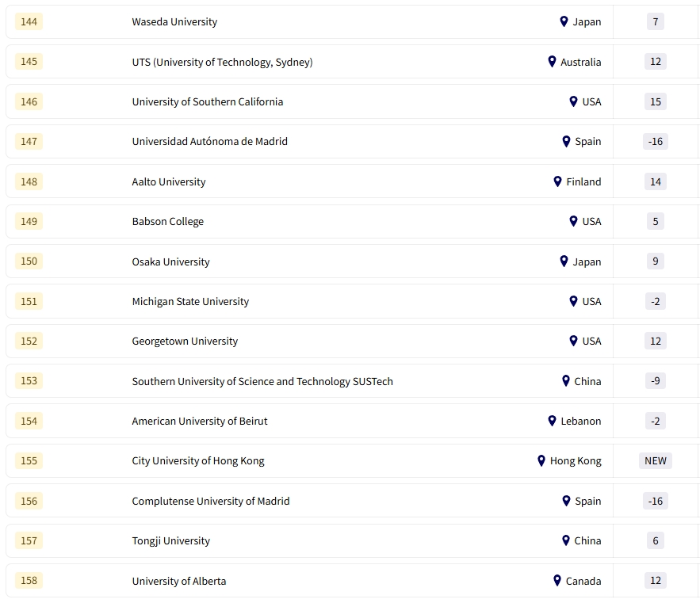Click the location pin beside Lebanon
This screenshot has width=700, height=603.
coord(552,421)
